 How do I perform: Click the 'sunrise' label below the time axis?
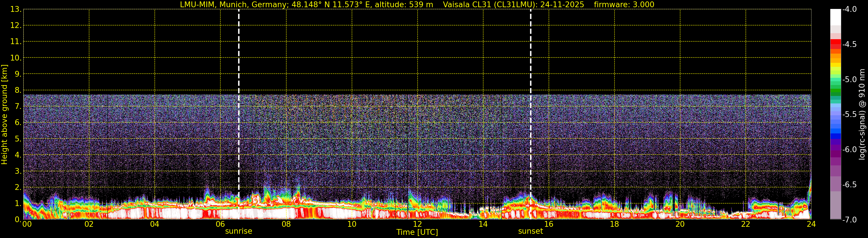(x=239, y=231)
